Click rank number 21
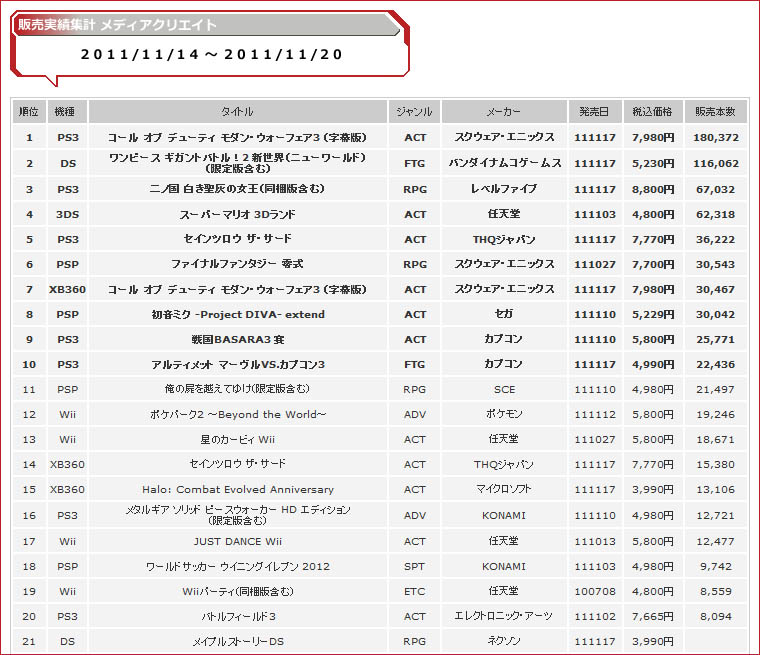Image resolution: width=760 pixels, height=655 pixels. click(x=29, y=642)
